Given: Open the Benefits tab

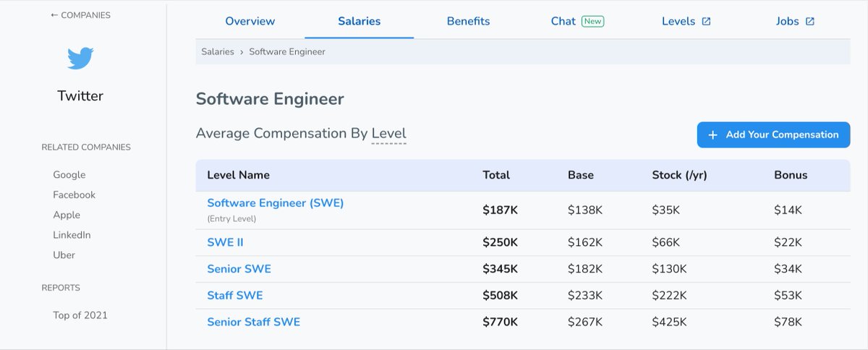Looking at the screenshot, I should tap(468, 21).
